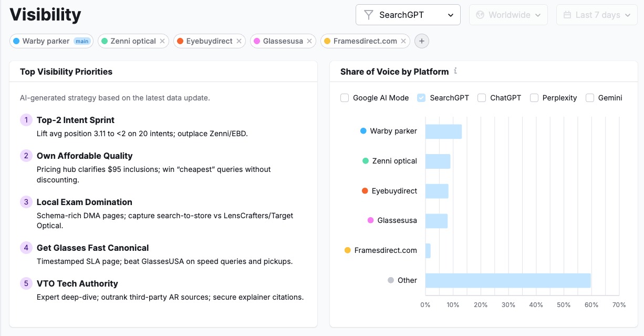Click the Warby parker chart axis label
Image resolution: width=644 pixels, height=336 pixels.
pyautogui.click(x=393, y=131)
